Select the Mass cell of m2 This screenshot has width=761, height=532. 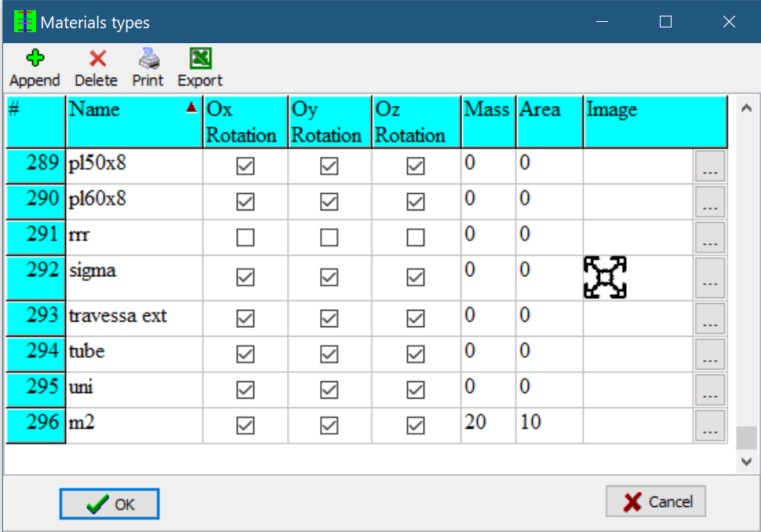(x=487, y=424)
